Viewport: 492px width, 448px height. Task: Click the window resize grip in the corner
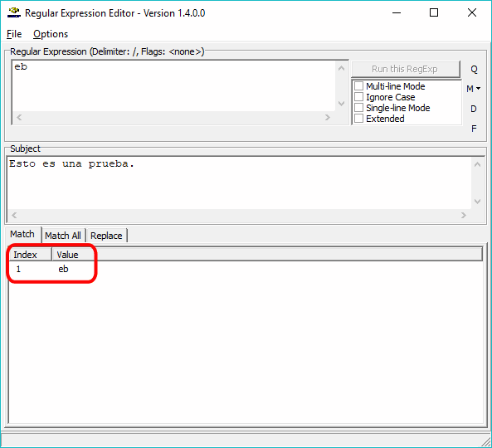click(485, 441)
